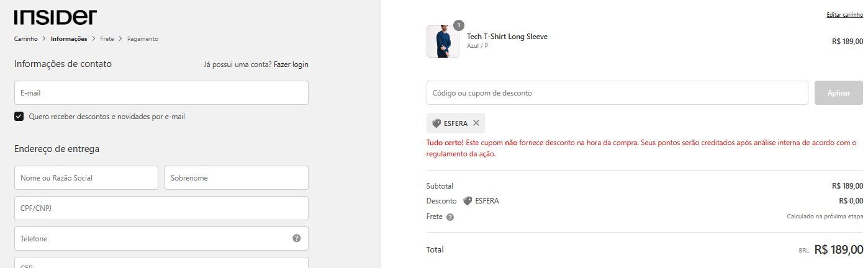Click the phone field help question-mark icon
Viewport: 868px width, 268px height.
(297, 238)
